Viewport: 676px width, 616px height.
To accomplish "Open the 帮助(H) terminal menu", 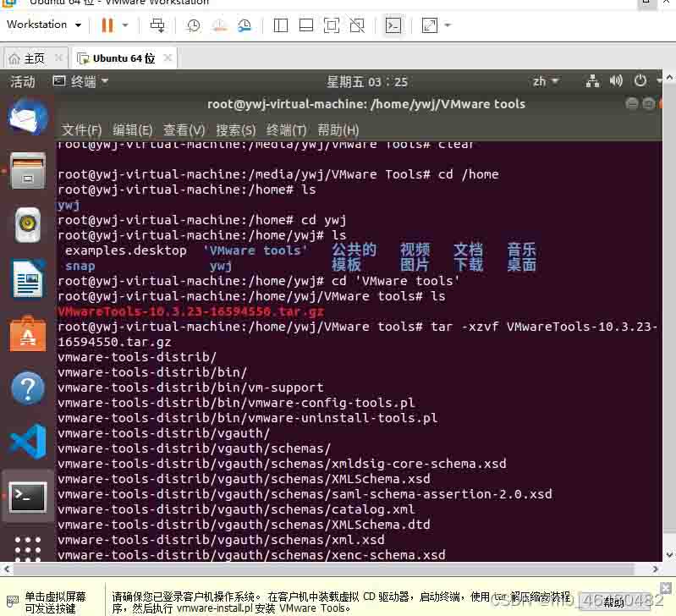I will click(338, 129).
